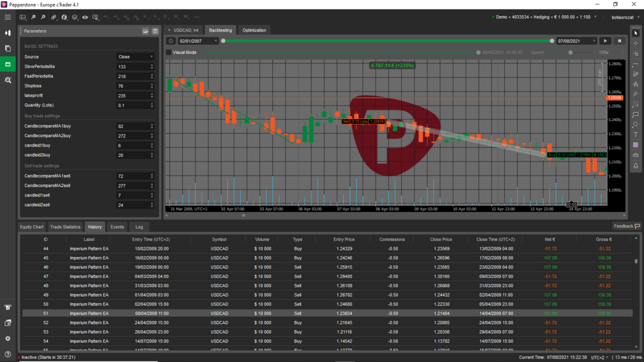Enable the Visual Mode checkbox
Viewport: 644px width, 362px height.
click(169, 53)
